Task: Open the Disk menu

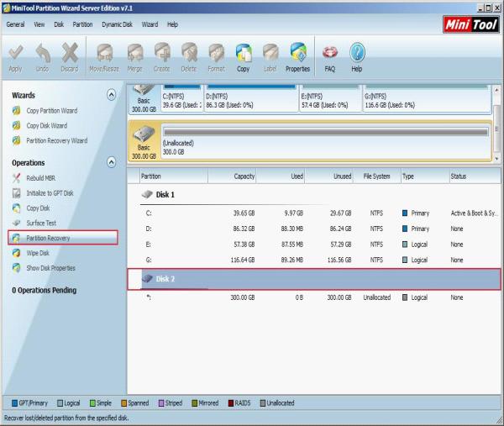Action: (x=59, y=24)
